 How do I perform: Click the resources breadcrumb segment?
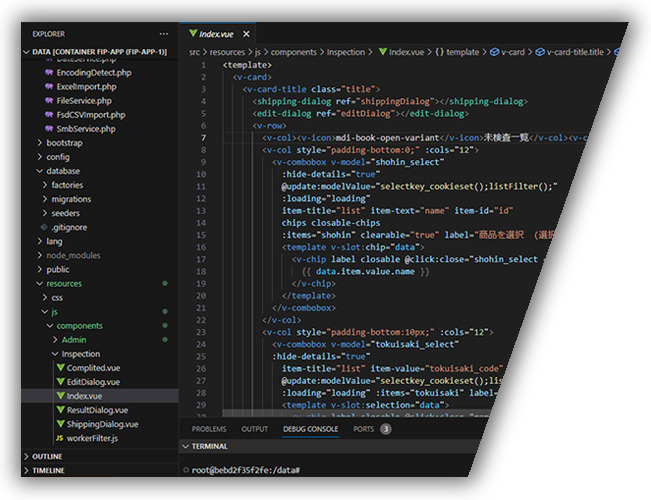(x=227, y=52)
